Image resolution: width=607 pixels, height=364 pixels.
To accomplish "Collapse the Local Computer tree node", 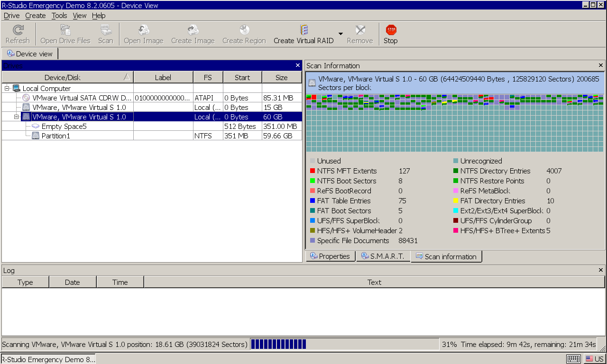I will (x=7, y=88).
